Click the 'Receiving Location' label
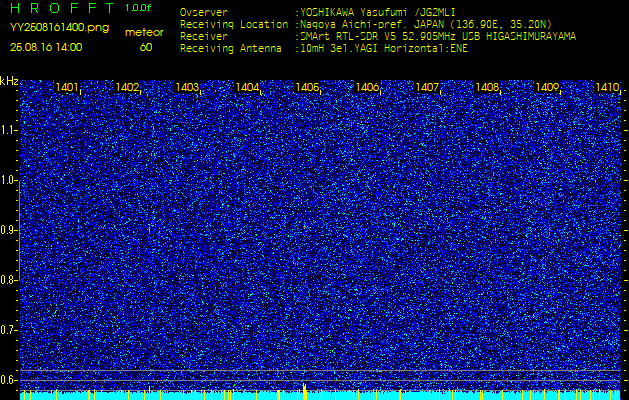The width and height of the screenshot is (629, 400). click(x=234, y=24)
